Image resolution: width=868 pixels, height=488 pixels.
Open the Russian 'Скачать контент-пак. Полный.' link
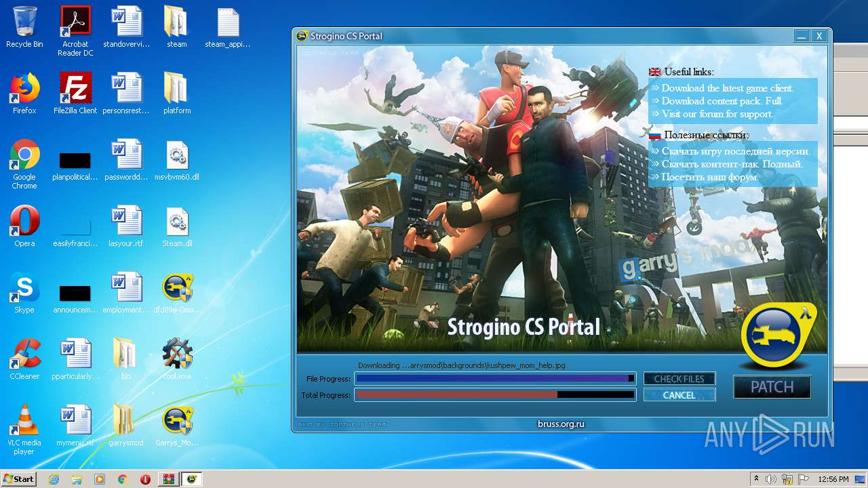click(732, 164)
